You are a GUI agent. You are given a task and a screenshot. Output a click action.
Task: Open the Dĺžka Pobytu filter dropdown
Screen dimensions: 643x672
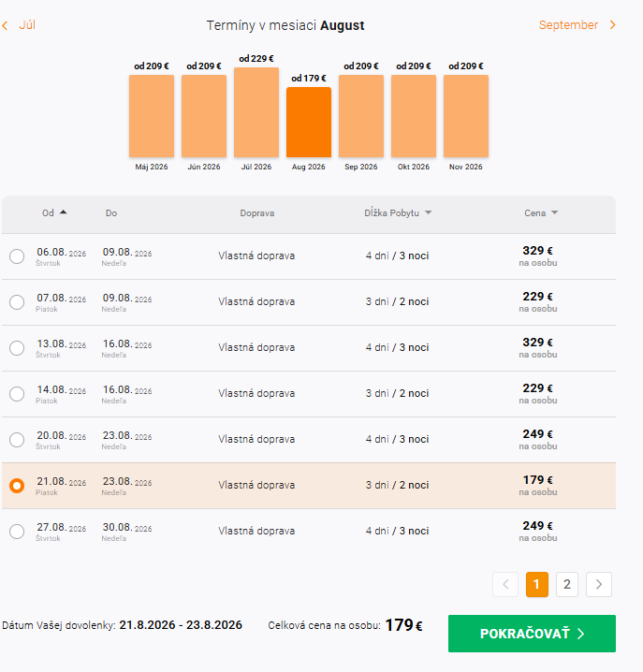coord(429,213)
